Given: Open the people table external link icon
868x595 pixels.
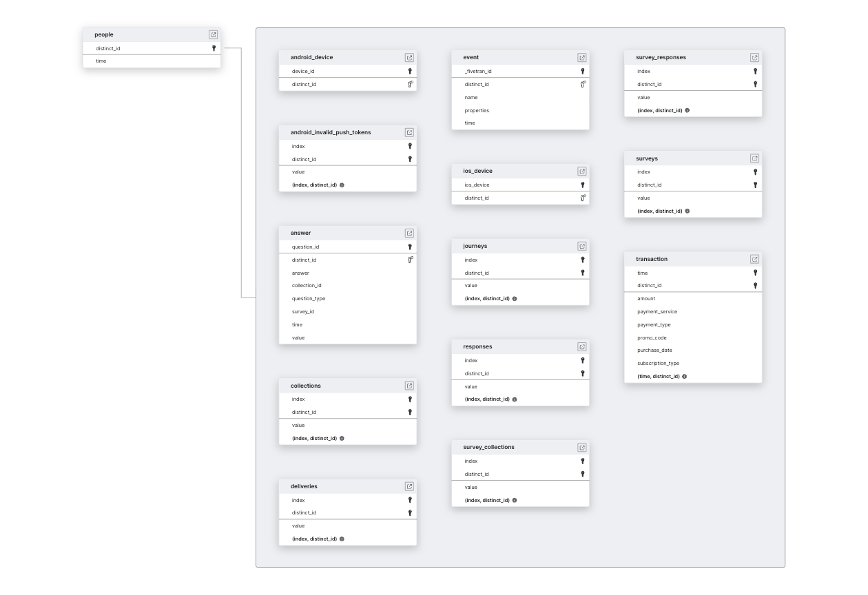Looking at the screenshot, I should tap(213, 34).
